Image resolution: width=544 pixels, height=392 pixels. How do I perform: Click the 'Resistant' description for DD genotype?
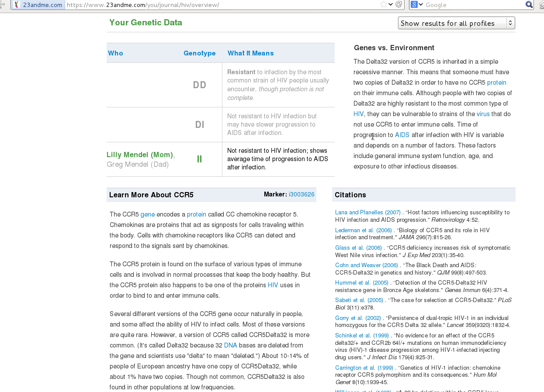pyautogui.click(x=278, y=85)
